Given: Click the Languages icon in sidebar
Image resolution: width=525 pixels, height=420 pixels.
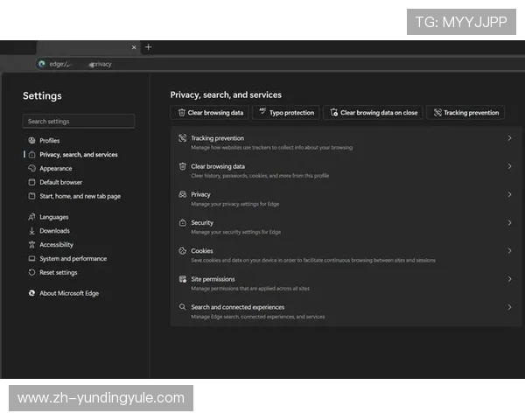Looking at the screenshot, I should (x=31, y=217).
